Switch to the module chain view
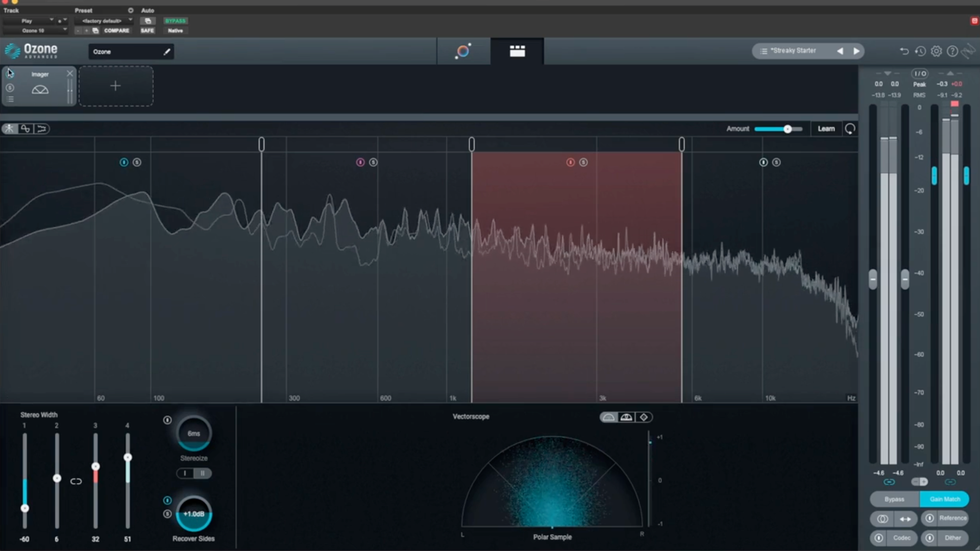The height and width of the screenshot is (551, 980). coord(517,51)
